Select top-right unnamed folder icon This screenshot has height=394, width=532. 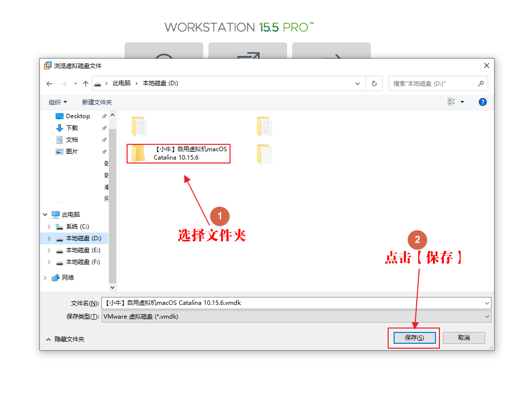(265, 126)
